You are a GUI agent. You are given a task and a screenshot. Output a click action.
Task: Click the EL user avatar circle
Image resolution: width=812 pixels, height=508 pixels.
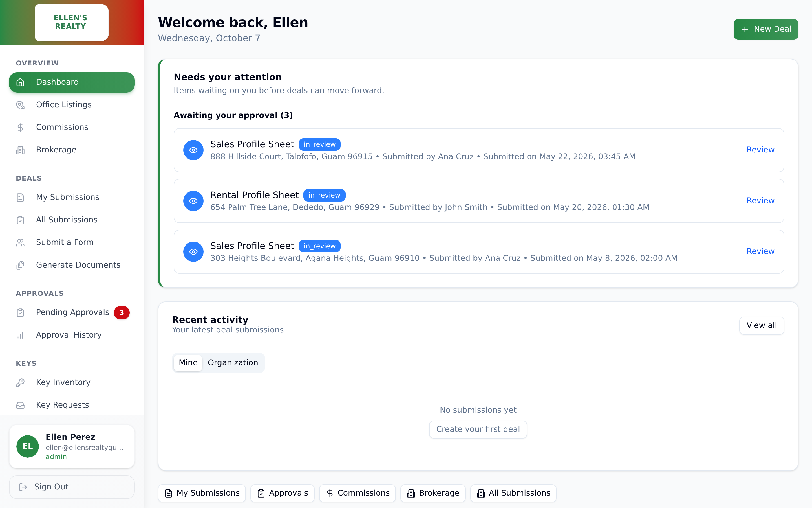point(28,446)
